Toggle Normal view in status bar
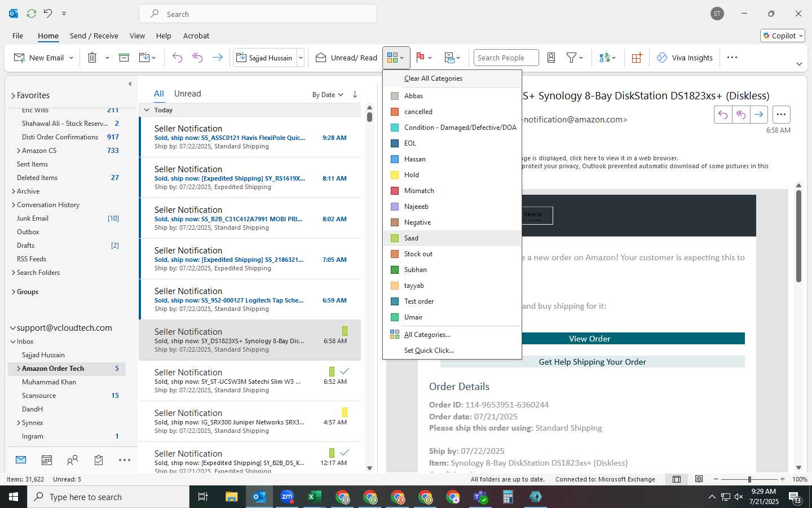812x508 pixels. 677,479
